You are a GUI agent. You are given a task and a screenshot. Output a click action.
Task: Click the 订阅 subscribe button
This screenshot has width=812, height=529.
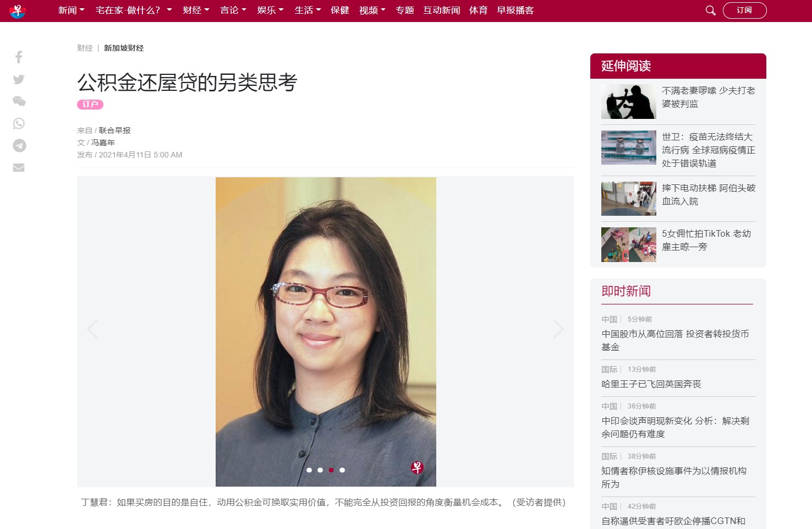(744, 10)
